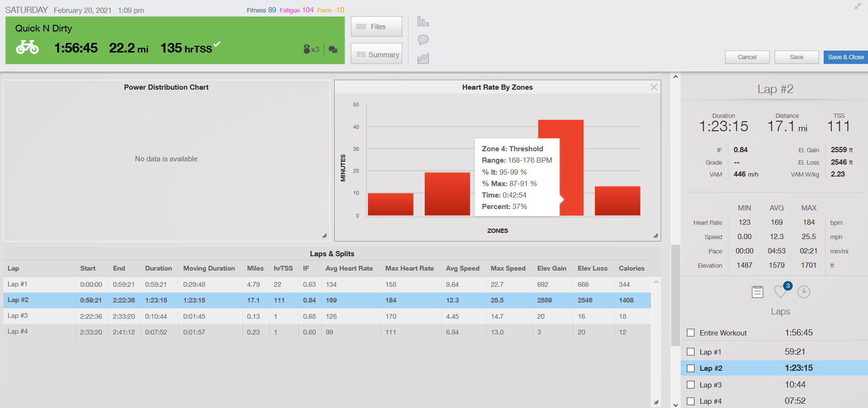Check the Lap #3 checkbox
868x408 pixels.
click(x=691, y=385)
